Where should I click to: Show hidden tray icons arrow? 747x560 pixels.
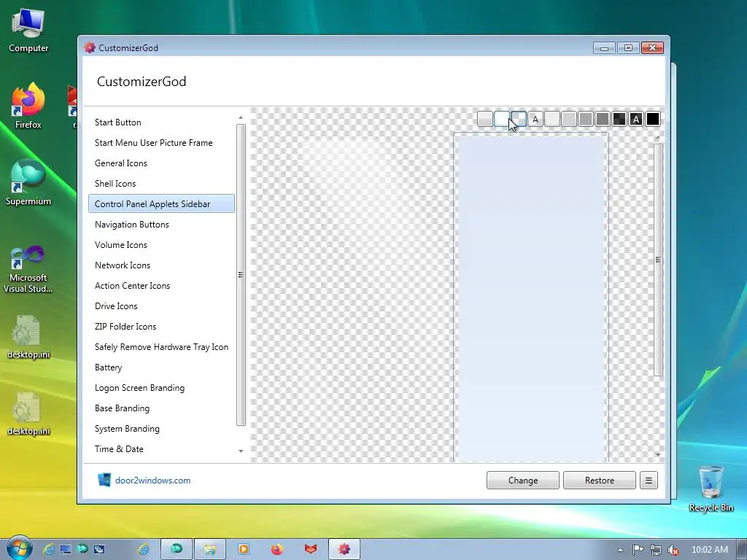(620, 550)
